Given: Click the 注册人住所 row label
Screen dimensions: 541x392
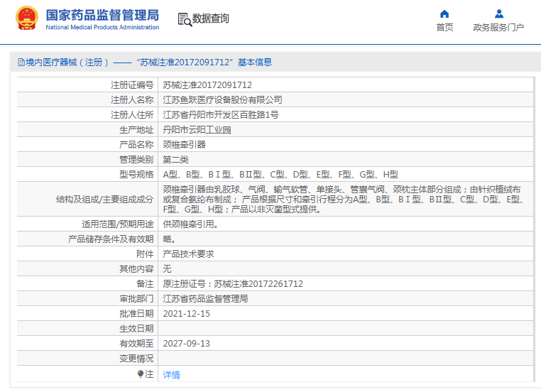Looking at the screenshot, I should [x=132, y=114].
